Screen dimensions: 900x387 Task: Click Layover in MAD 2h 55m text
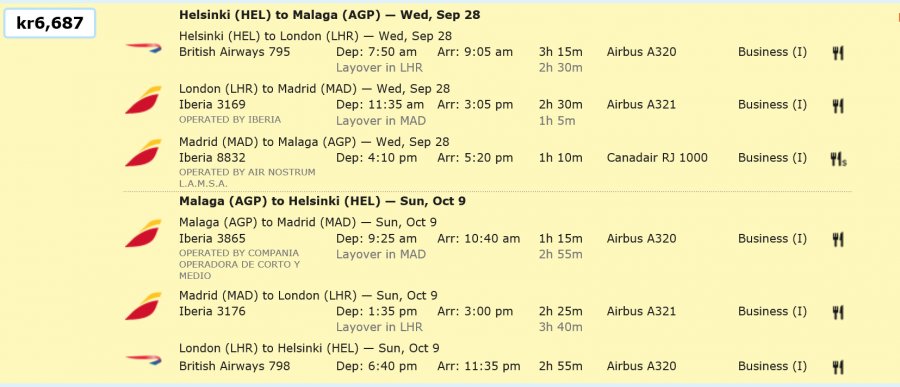point(459,254)
